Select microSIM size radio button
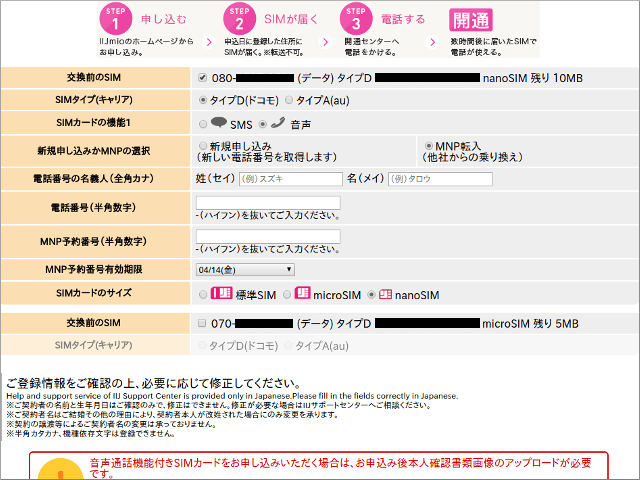 coord(287,295)
